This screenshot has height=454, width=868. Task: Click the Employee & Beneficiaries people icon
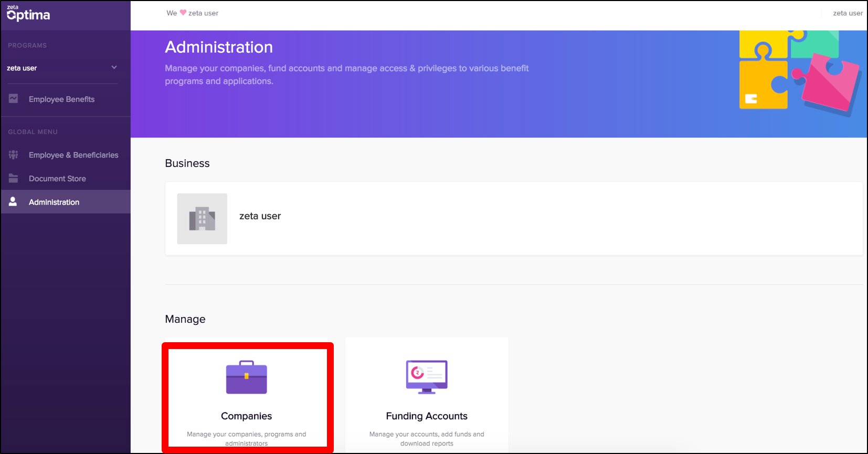(14, 155)
